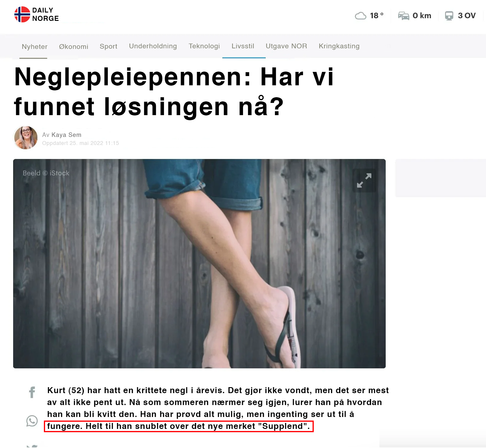Viewport: 486px width, 448px height.
Task: Click the main article photo
Action: pos(199,264)
